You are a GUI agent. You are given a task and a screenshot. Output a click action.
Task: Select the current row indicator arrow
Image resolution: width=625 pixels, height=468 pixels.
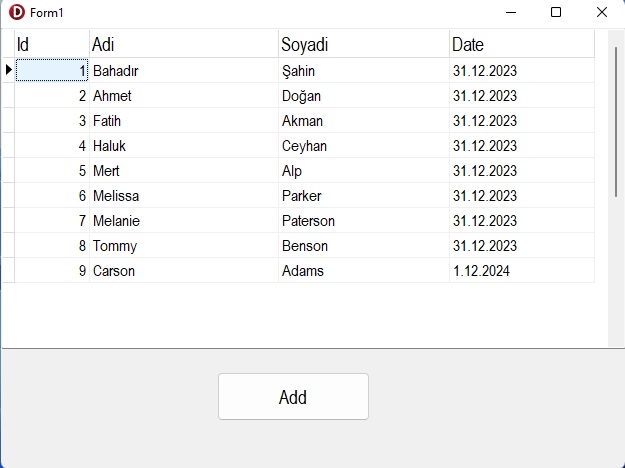click(x=8, y=70)
